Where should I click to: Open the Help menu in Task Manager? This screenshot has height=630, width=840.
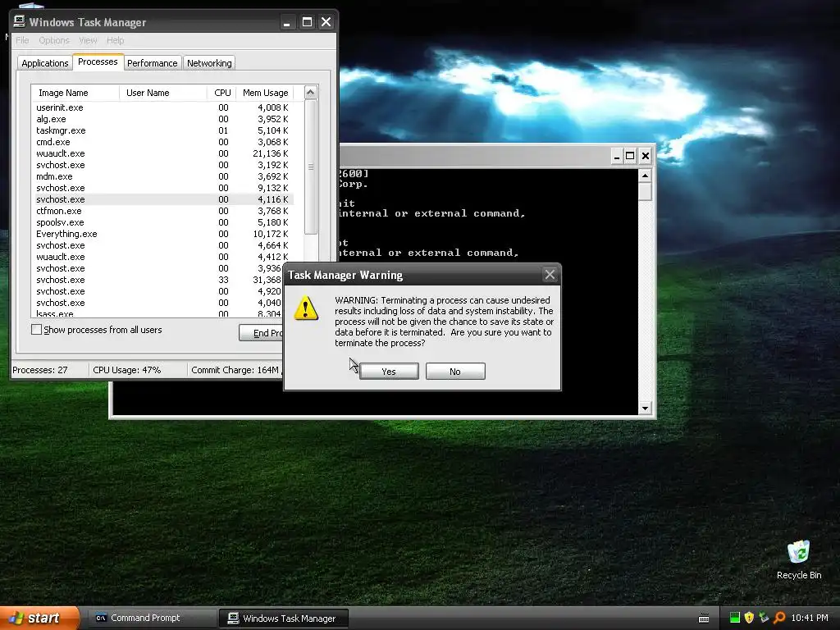[115, 40]
